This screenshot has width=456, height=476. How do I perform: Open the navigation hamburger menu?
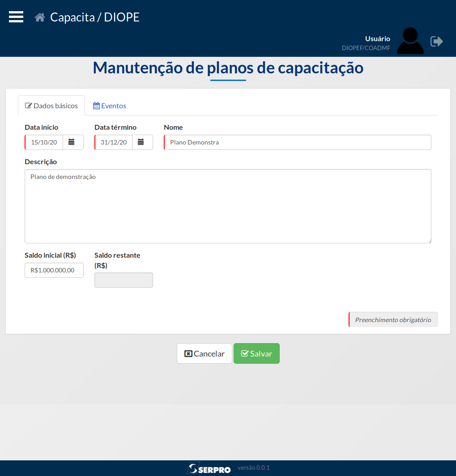(x=16, y=17)
